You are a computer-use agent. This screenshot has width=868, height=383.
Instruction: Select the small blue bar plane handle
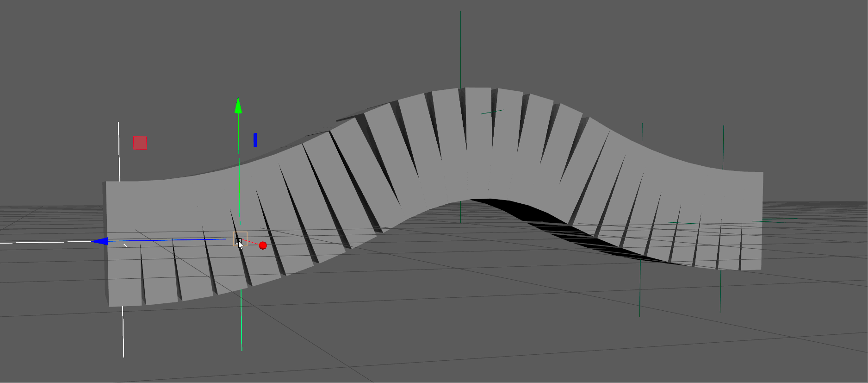coord(255,140)
